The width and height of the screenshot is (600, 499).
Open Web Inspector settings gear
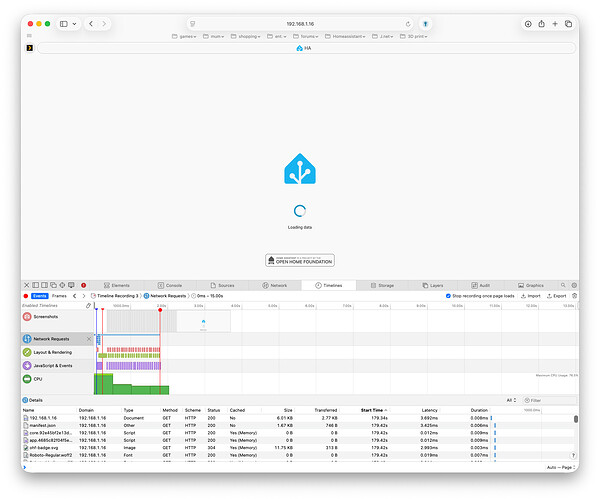tap(574, 285)
